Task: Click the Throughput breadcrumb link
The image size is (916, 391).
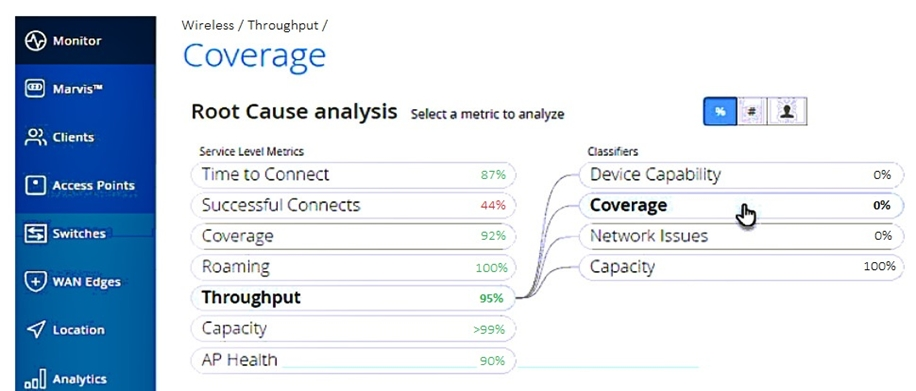Action: [283, 25]
